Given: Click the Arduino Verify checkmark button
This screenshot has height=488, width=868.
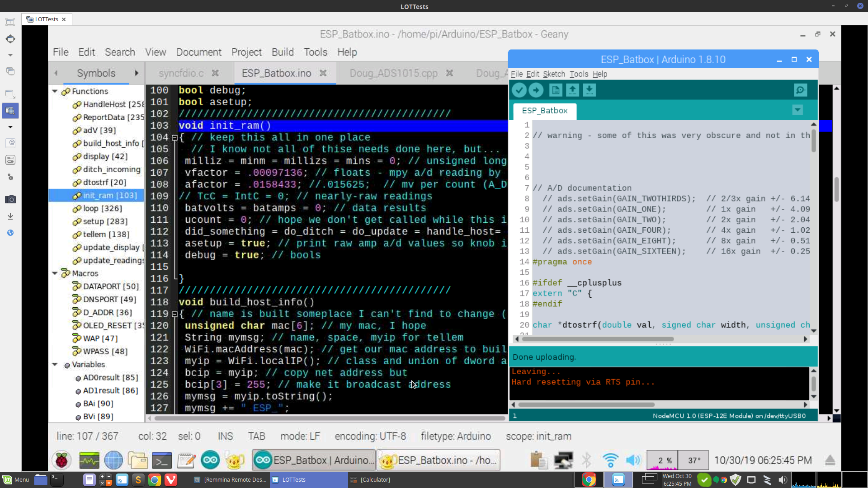Looking at the screenshot, I should coord(519,90).
